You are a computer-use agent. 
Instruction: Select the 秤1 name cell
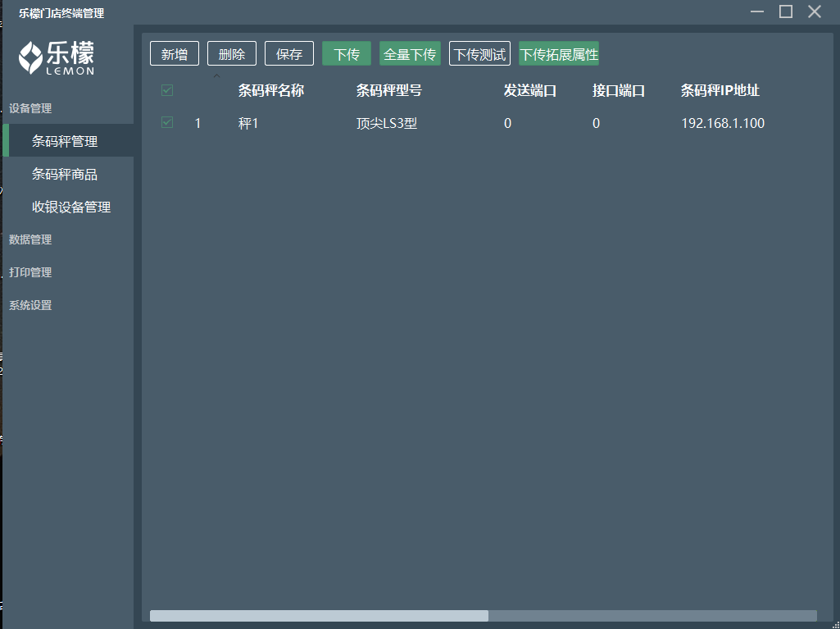tap(248, 123)
